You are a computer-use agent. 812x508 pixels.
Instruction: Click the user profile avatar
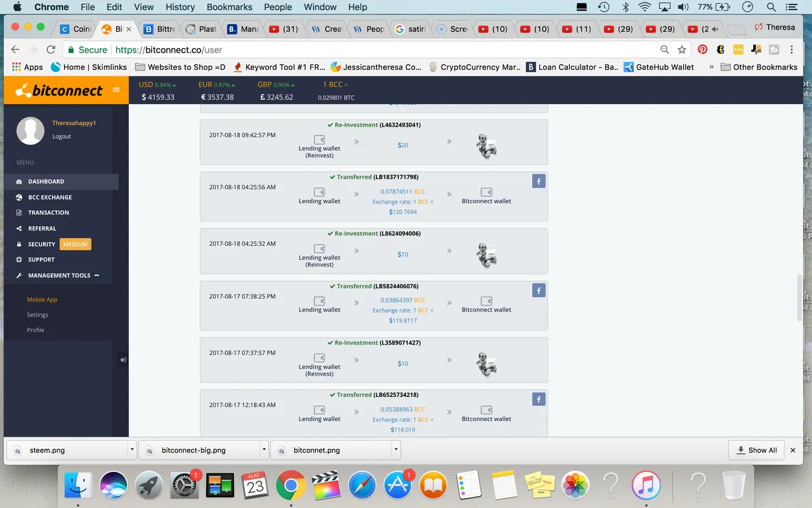(x=30, y=131)
